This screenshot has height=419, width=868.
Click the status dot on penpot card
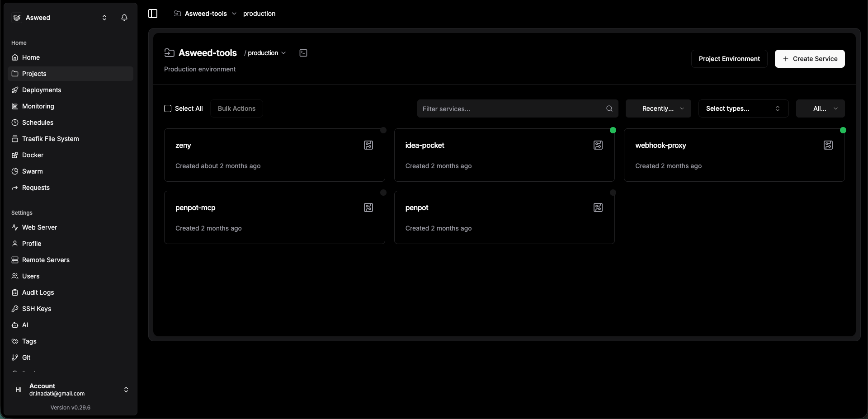tap(613, 193)
